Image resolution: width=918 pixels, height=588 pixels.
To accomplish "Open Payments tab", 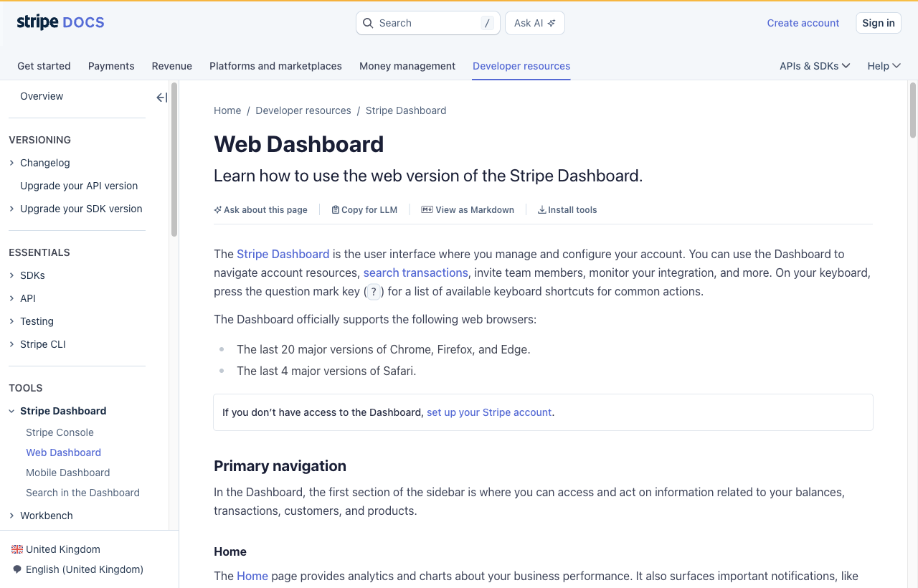I will (111, 66).
